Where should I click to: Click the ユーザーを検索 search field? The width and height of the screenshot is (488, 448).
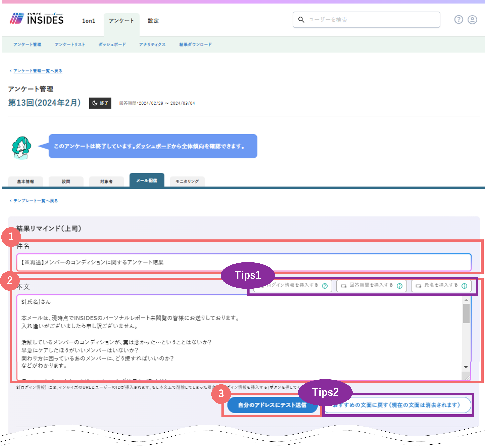(x=366, y=20)
